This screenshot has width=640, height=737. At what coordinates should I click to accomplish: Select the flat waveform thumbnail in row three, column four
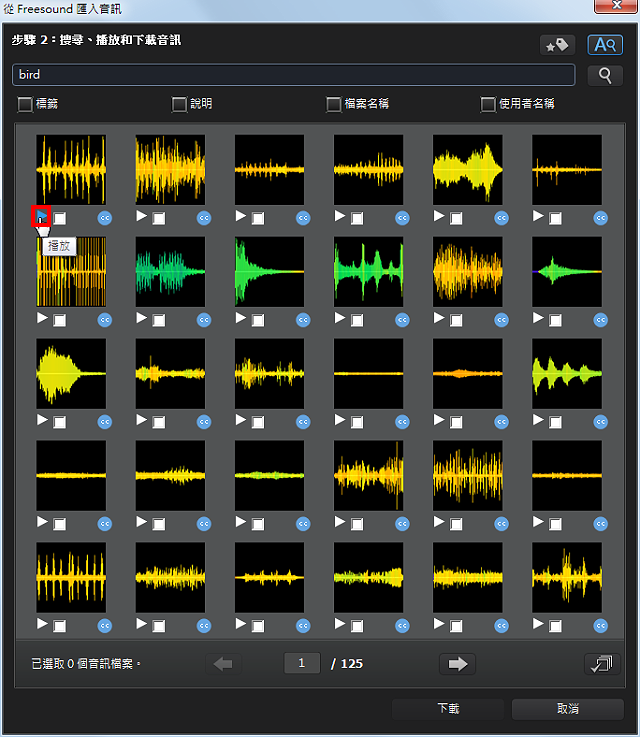pos(368,374)
